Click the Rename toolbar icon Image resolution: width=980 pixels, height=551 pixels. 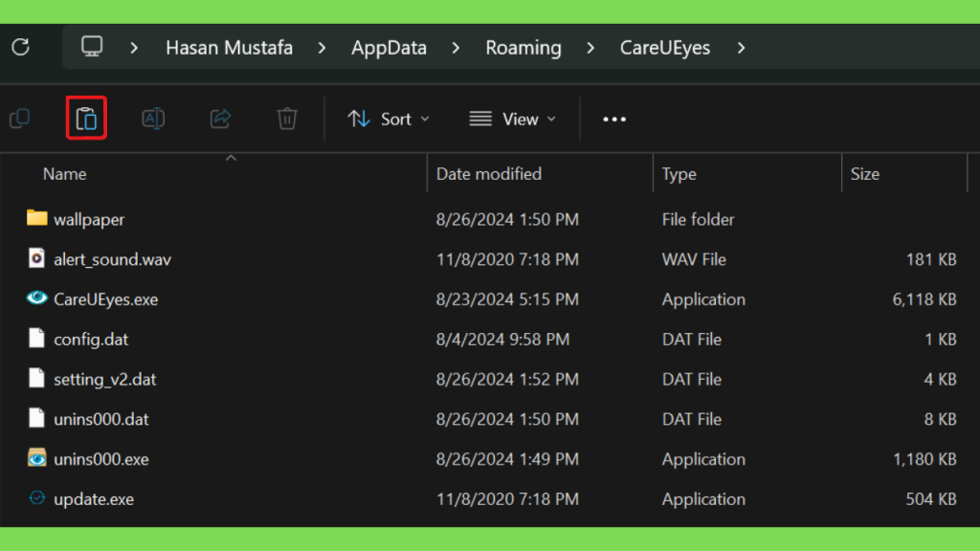[153, 118]
